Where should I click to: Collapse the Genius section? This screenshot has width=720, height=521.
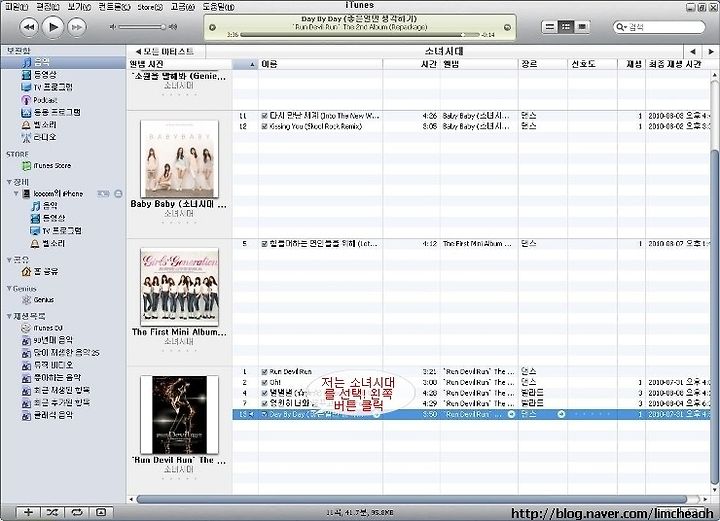tap(9, 288)
